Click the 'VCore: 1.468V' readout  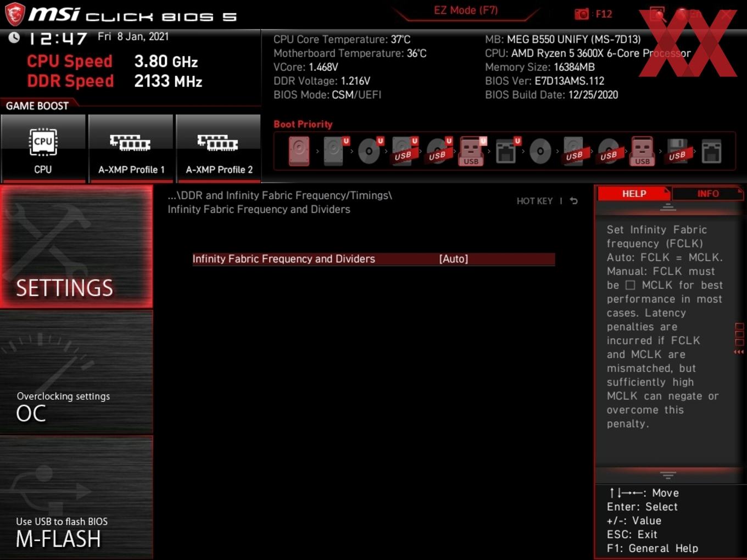point(305,67)
